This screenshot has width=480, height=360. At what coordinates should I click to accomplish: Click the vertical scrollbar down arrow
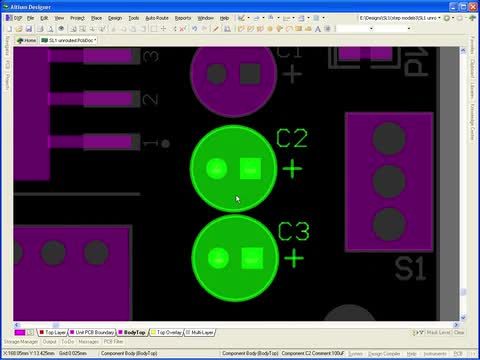(463, 317)
